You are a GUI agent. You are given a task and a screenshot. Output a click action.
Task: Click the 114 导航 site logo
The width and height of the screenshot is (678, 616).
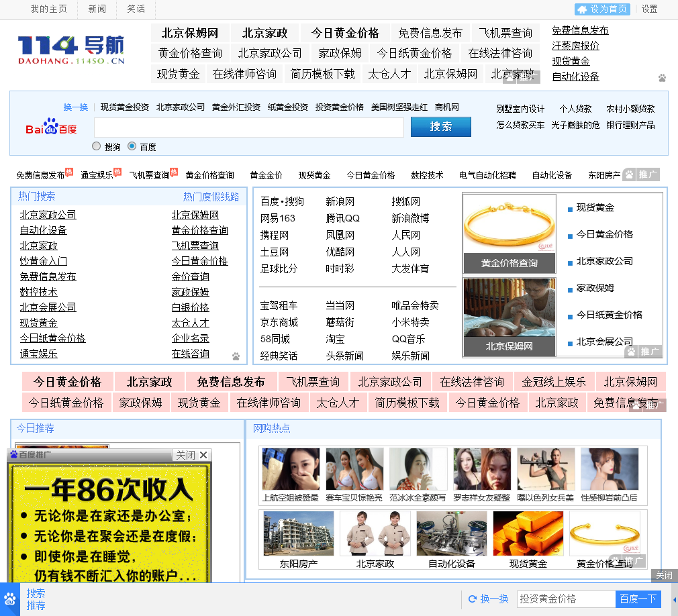(71, 50)
